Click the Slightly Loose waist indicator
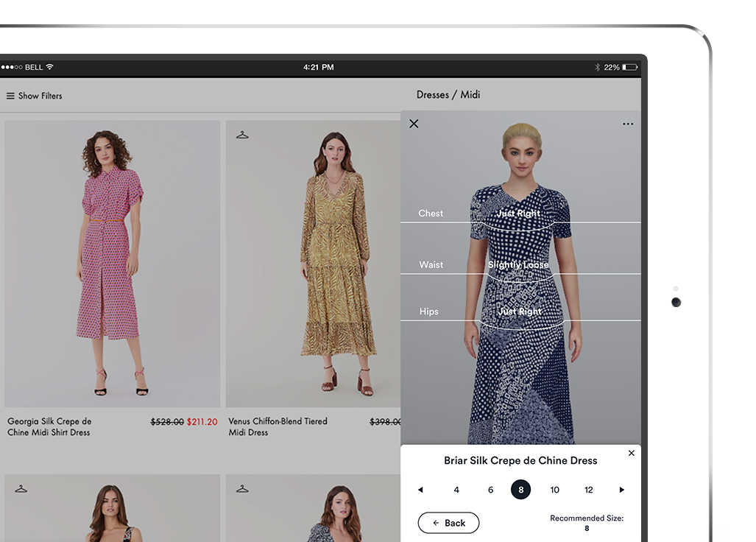This screenshot has width=756, height=542. click(518, 264)
